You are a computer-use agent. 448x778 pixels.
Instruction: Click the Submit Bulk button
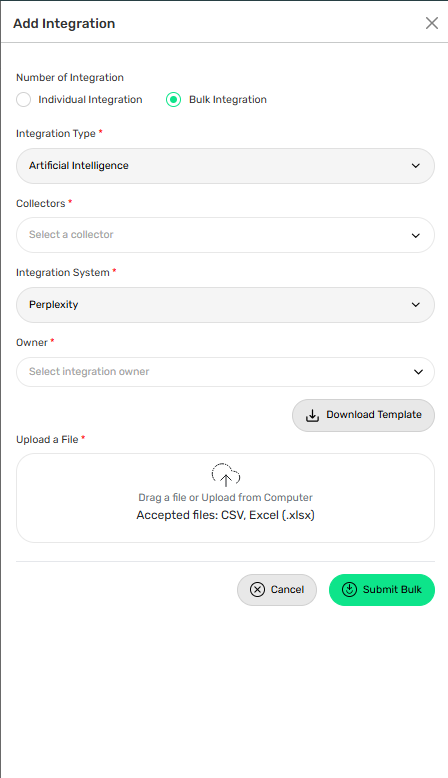[382, 590]
